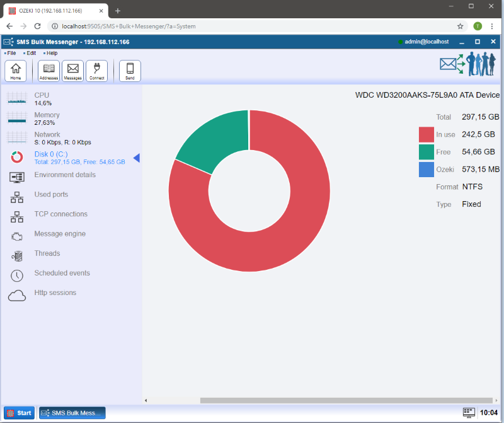Open the Help menu
Image resolution: width=504 pixels, height=423 pixels.
pos(52,53)
